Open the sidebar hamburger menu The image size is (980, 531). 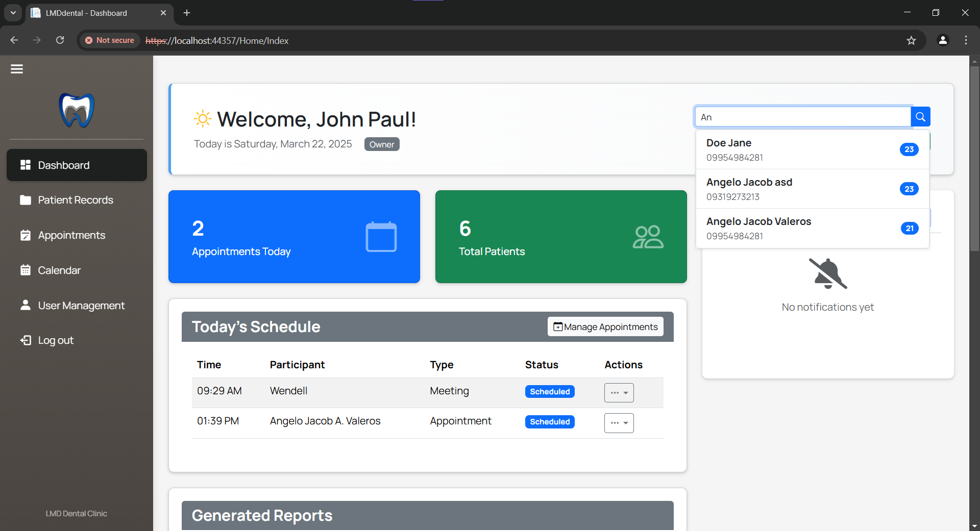tap(16, 68)
